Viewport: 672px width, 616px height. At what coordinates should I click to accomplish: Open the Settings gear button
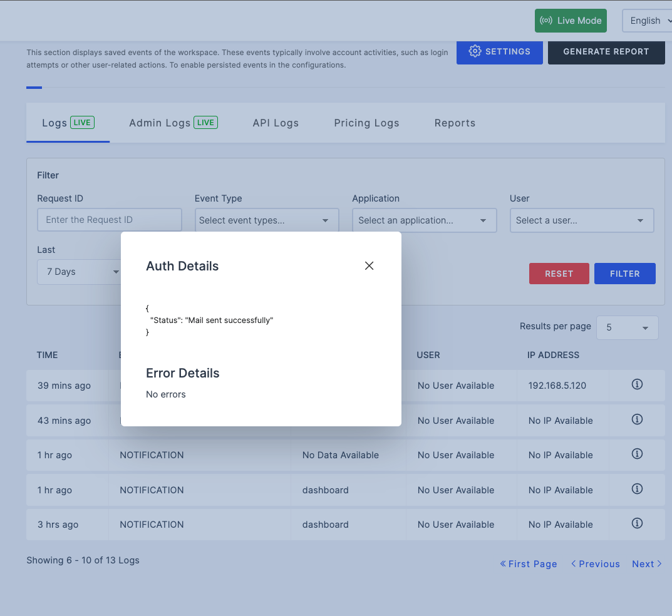(499, 51)
